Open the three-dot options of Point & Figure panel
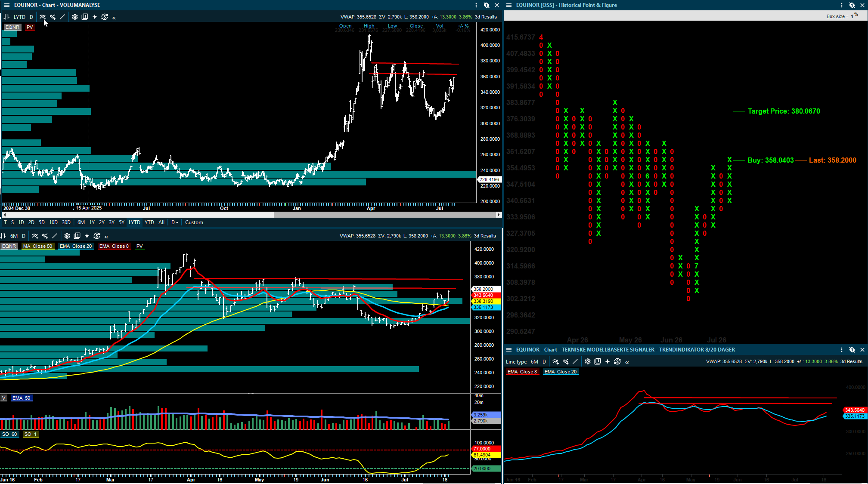 [x=842, y=5]
